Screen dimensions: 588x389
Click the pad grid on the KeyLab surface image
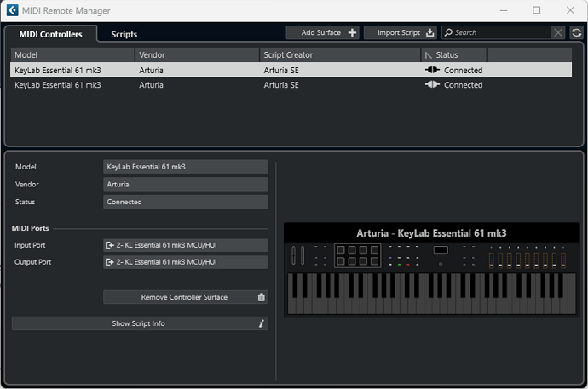click(x=357, y=255)
